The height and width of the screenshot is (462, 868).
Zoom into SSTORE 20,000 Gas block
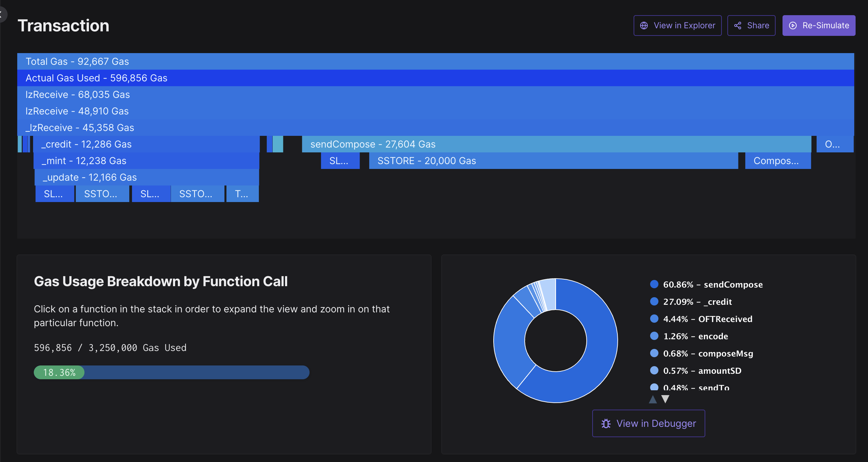553,161
